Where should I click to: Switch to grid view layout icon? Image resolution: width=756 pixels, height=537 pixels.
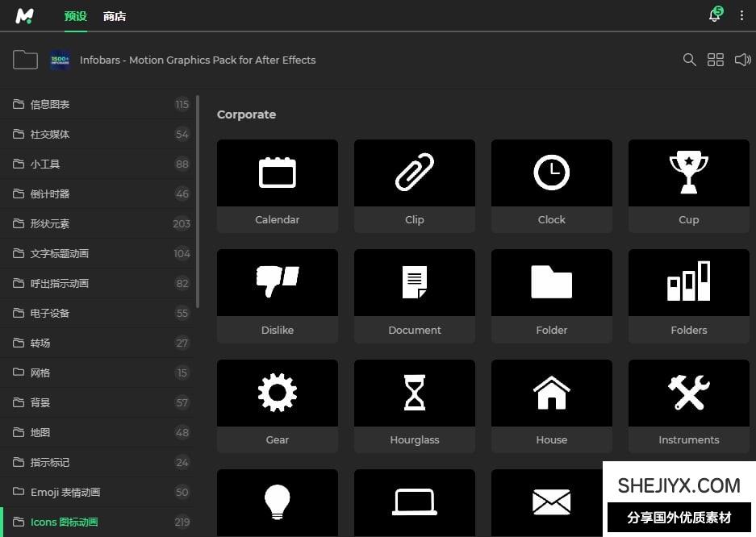[x=716, y=60]
